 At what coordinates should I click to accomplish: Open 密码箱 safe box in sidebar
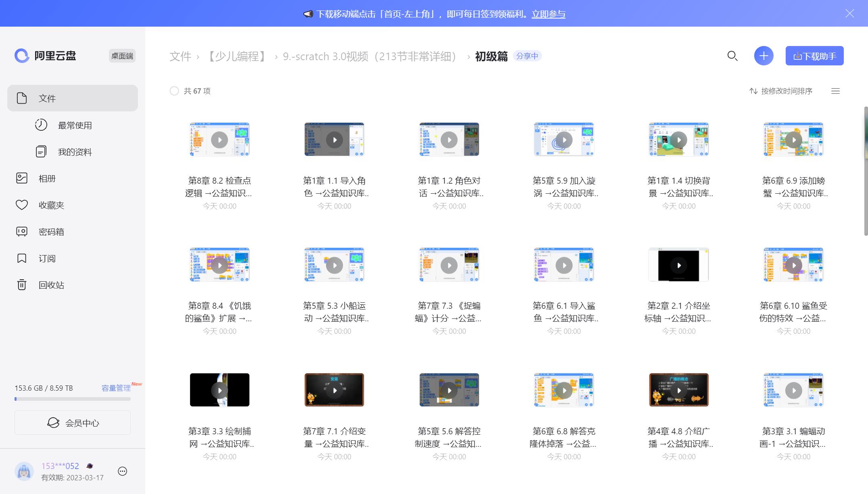51,232
